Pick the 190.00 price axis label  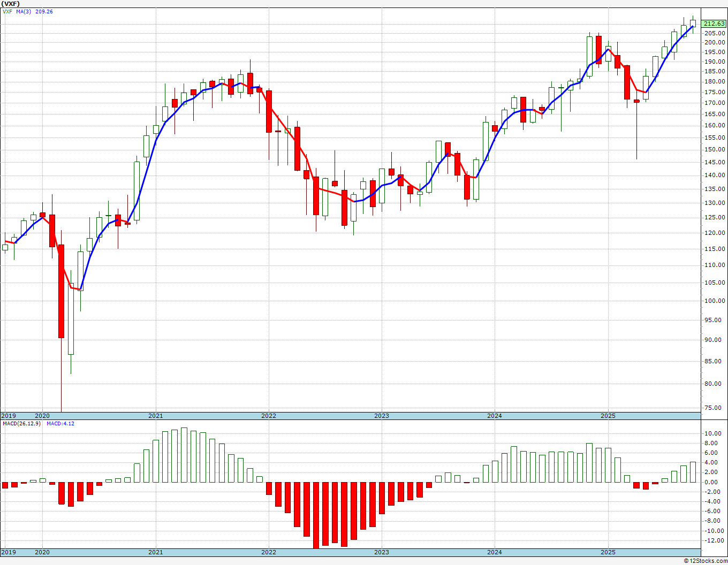[715, 62]
